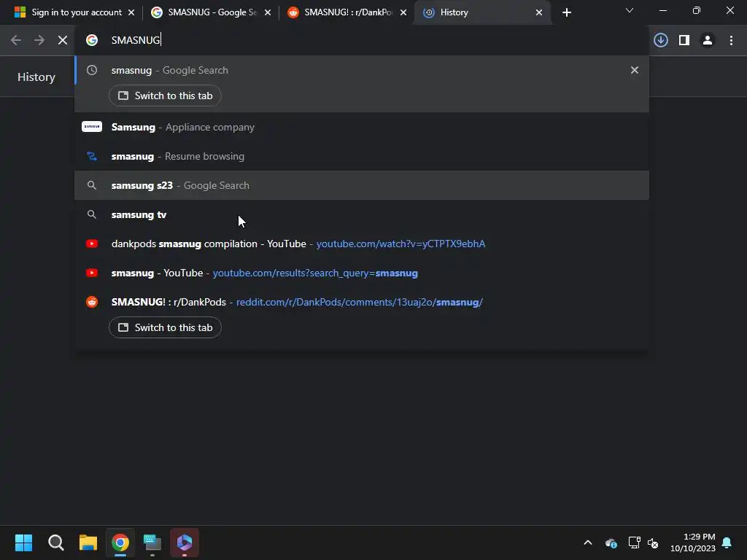The width and height of the screenshot is (747, 560).
Task: Open smasnug YouTube search results suggestion
Action: [362, 273]
